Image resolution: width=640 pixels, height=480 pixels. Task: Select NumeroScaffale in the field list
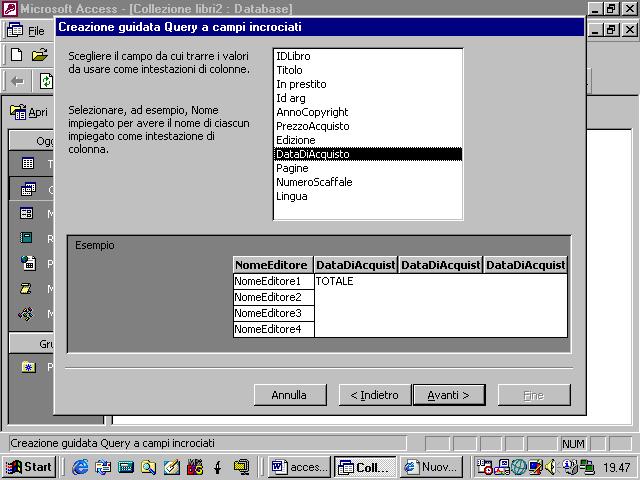point(368,182)
